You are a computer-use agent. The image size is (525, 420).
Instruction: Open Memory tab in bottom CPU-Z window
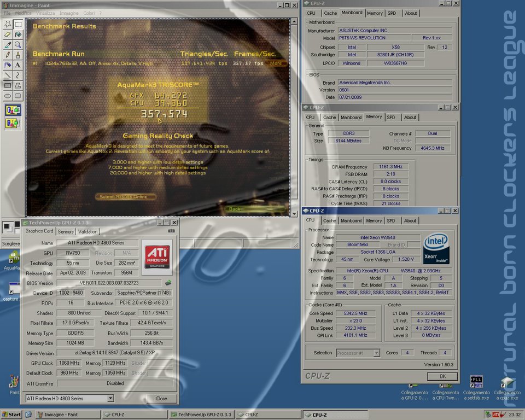pos(374,221)
